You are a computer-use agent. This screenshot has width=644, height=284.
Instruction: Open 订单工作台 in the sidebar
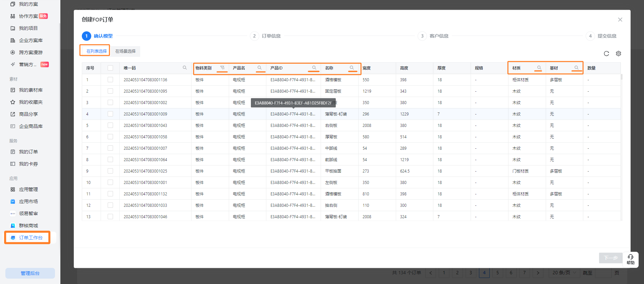pyautogui.click(x=31, y=238)
